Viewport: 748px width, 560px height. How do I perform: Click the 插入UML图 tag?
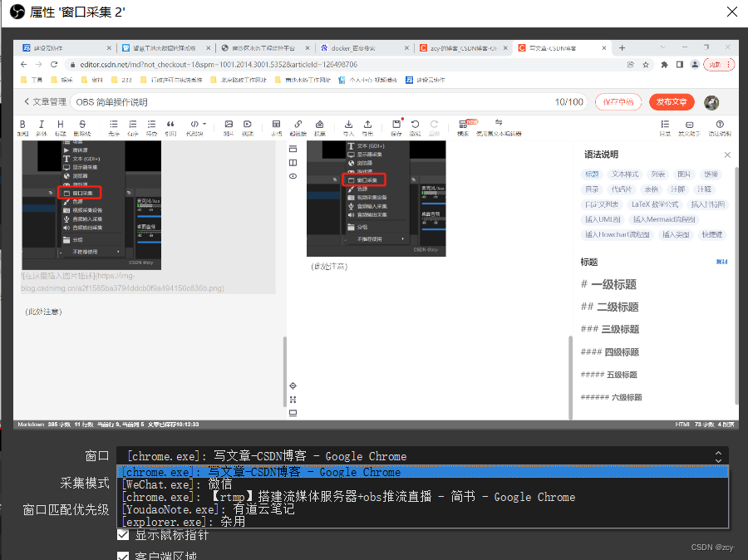[x=603, y=219]
